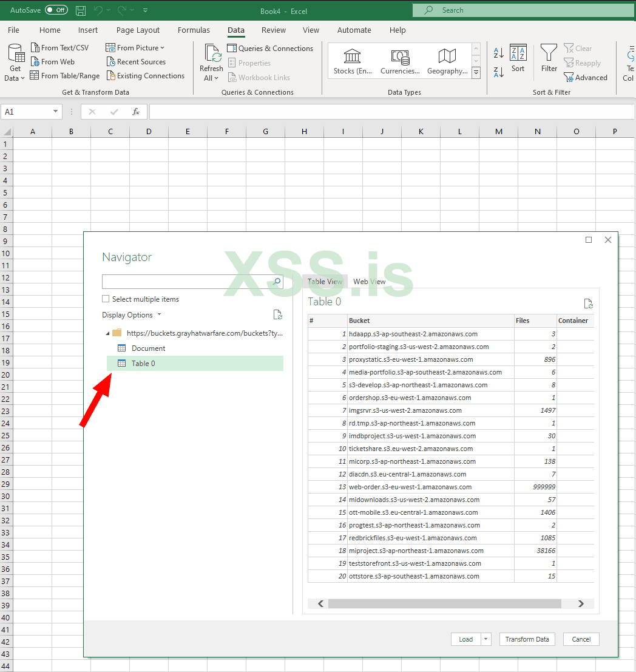Click inside the Navigator search field

(x=182, y=282)
